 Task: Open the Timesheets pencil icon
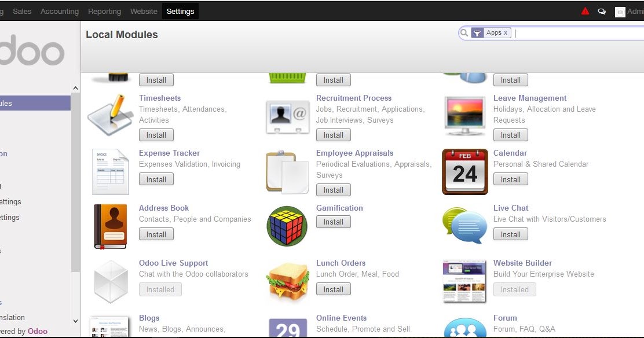[111, 115]
